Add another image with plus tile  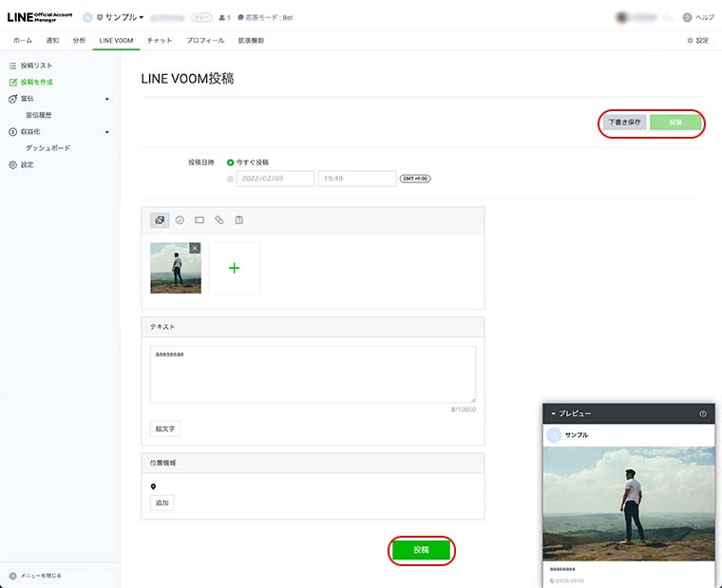[234, 268]
